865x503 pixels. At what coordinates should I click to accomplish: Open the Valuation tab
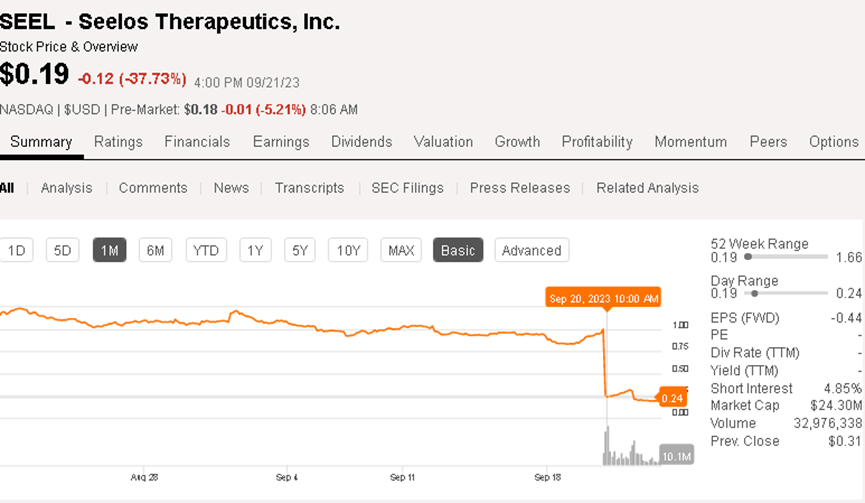[443, 142]
